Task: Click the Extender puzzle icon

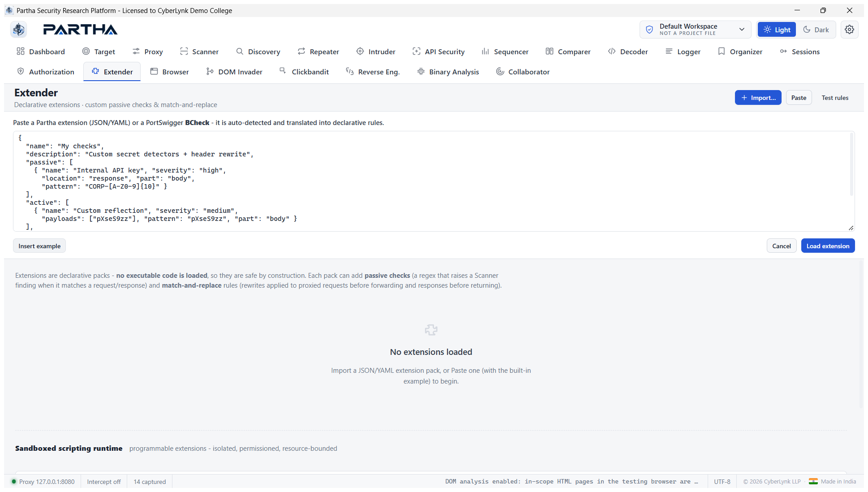Action: (95, 71)
